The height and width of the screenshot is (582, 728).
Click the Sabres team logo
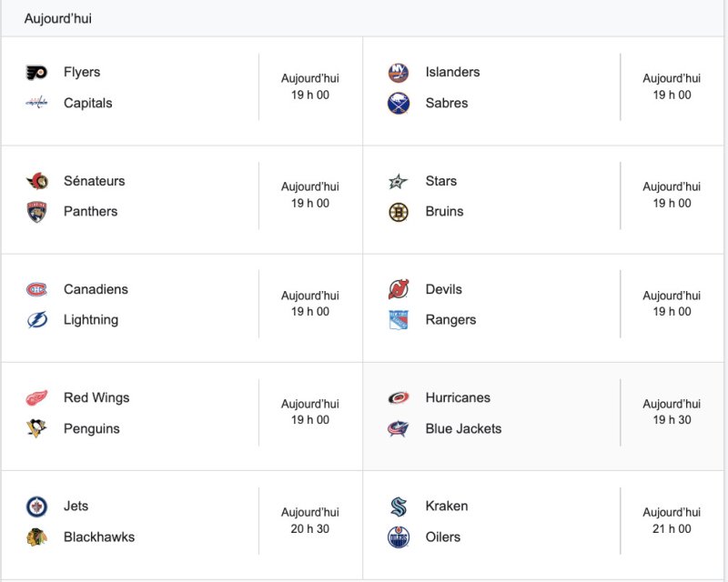(x=399, y=103)
